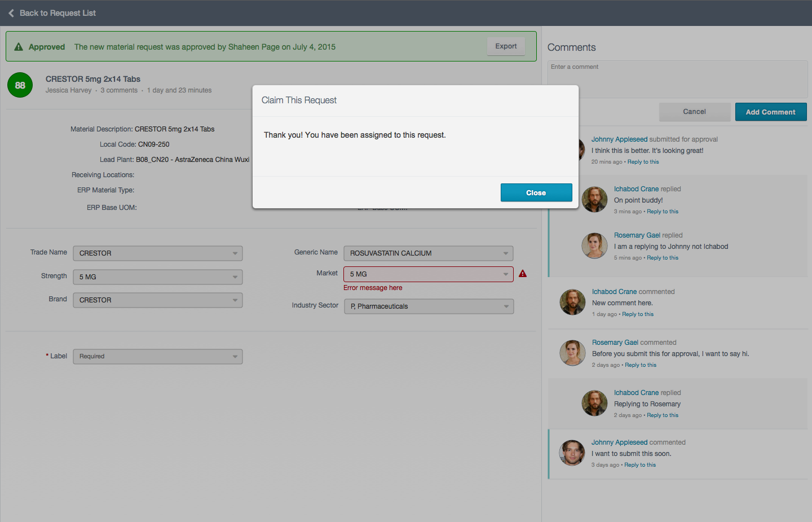
Task: Click the Export button
Action: pyautogui.click(x=506, y=46)
